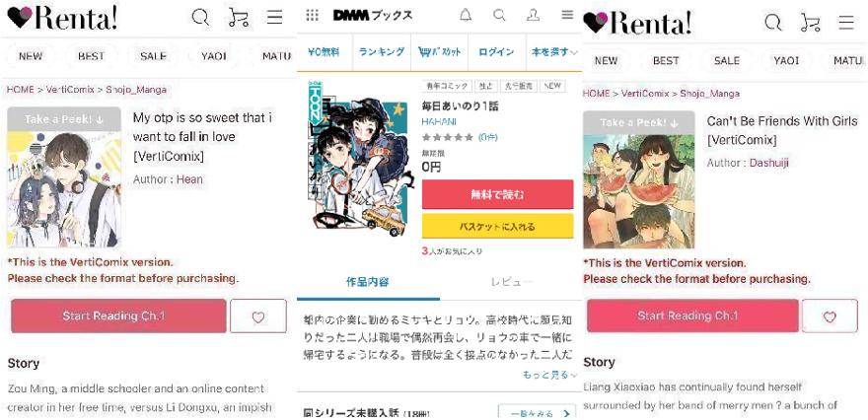Open the cart in the right Renta! header
This screenshot has height=420, width=868.
click(x=811, y=22)
